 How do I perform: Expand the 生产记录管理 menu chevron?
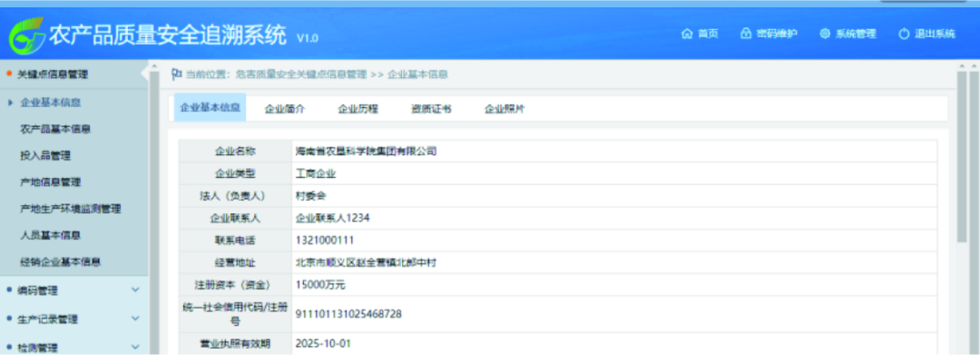135,319
